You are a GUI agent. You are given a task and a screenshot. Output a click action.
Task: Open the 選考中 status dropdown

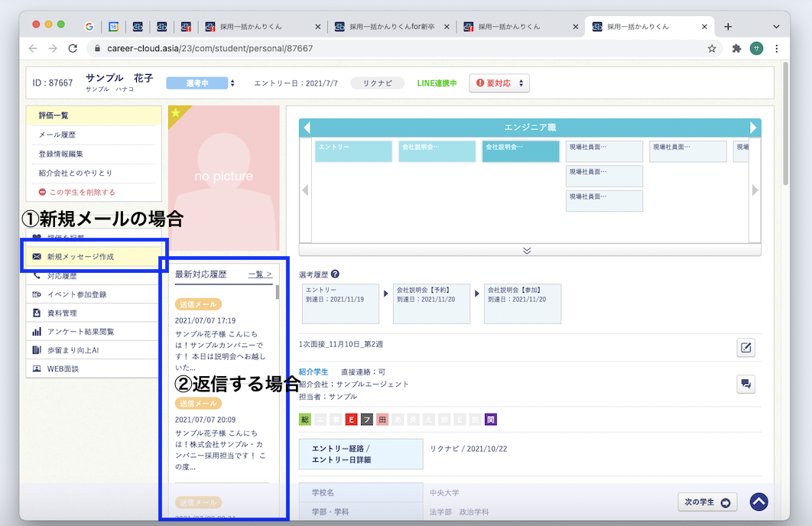[x=200, y=83]
